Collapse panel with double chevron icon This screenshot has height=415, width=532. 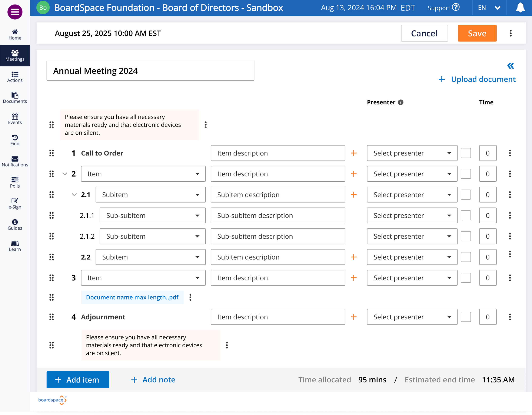511,66
